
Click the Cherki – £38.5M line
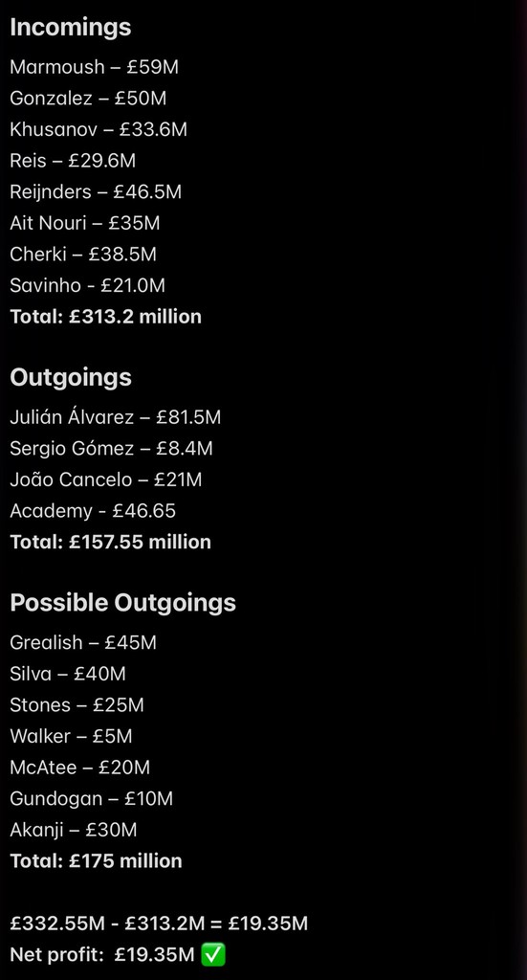83,255
